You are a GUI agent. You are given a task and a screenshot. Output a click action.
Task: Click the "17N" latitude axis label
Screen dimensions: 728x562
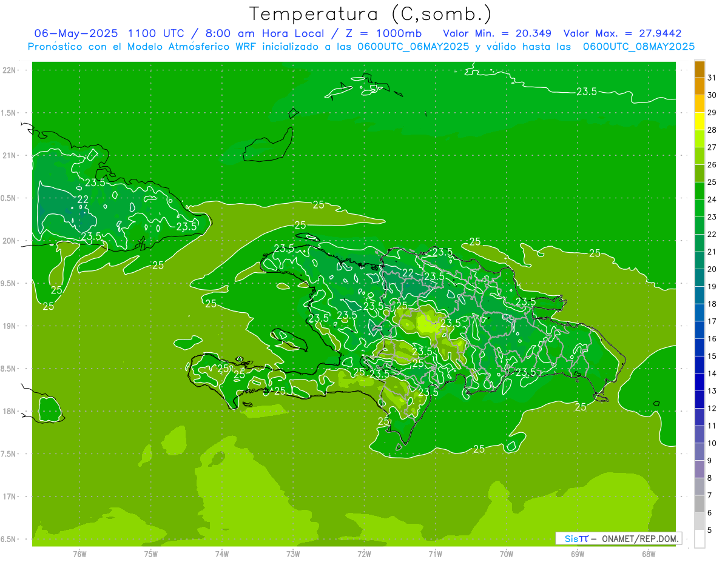click(10, 497)
